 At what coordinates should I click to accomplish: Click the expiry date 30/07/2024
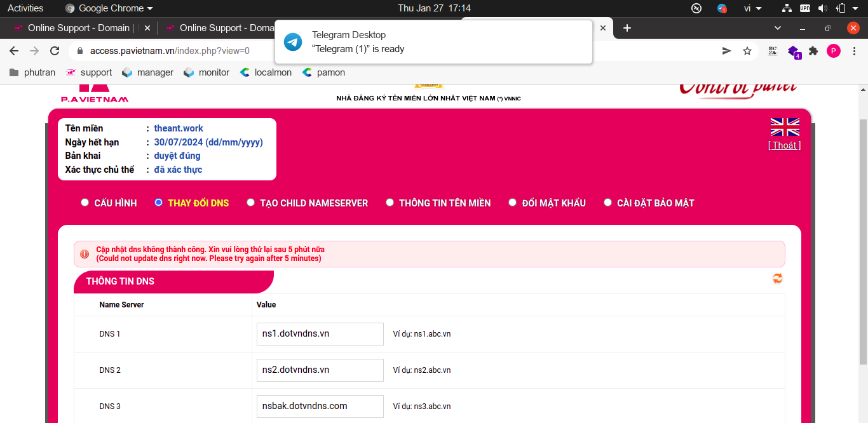pyautogui.click(x=208, y=142)
